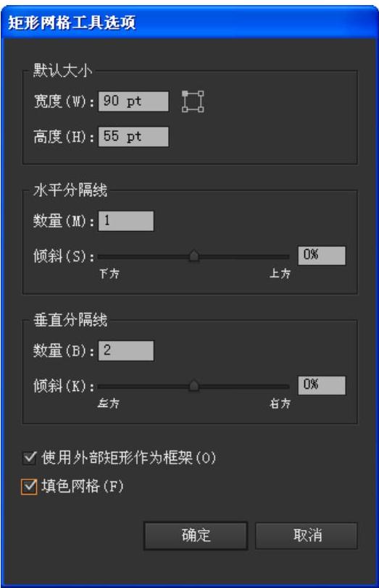Click the 倾斜(S) horizontal skew slider handle
379x588 pixels.
pyautogui.click(x=193, y=256)
